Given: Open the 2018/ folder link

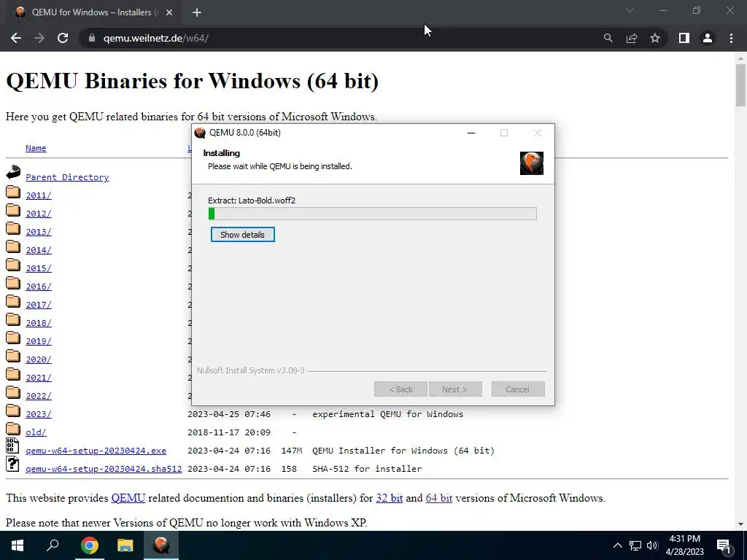Looking at the screenshot, I should (39, 323).
